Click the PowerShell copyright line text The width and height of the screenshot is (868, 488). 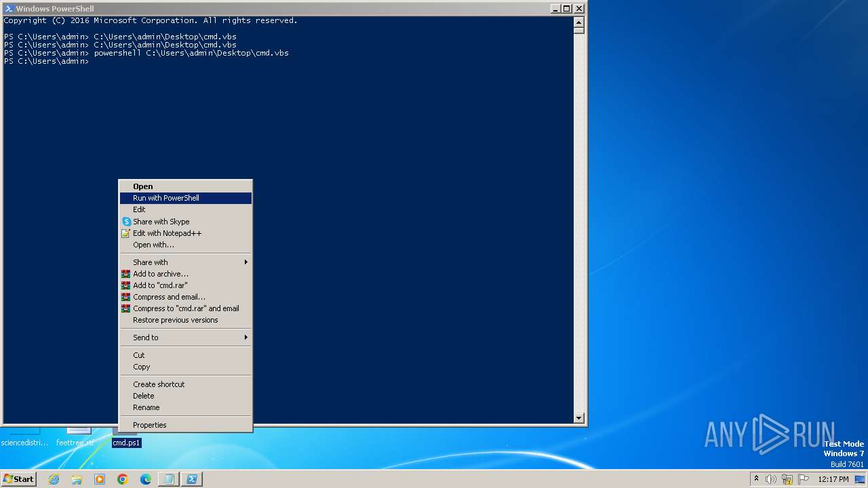[151, 20]
